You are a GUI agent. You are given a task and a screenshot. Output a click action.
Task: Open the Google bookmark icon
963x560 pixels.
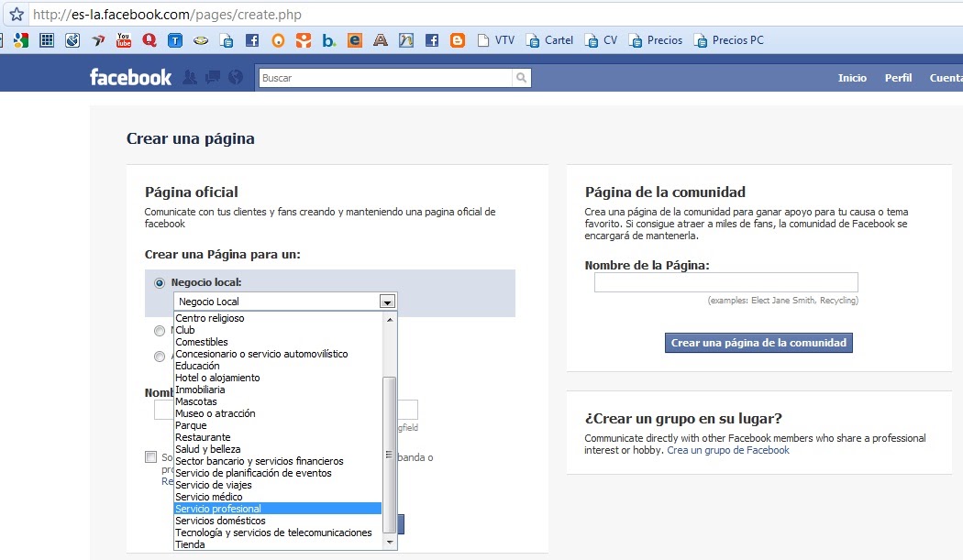[x=21, y=40]
